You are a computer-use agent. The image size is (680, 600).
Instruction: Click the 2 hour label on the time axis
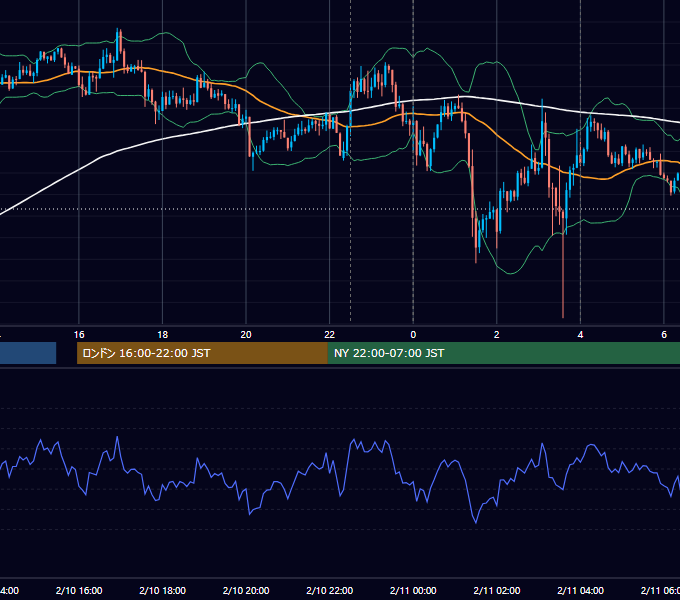497,335
